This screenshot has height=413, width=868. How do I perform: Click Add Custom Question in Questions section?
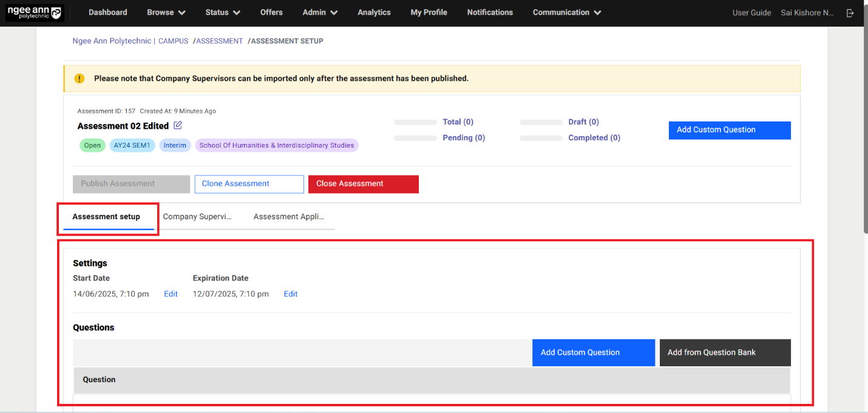(x=593, y=353)
